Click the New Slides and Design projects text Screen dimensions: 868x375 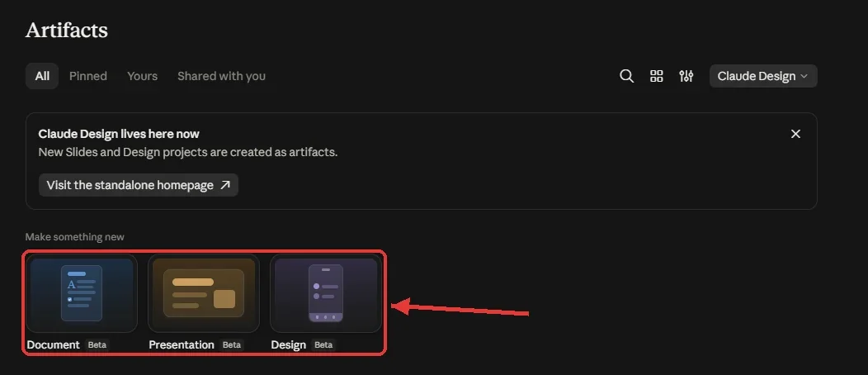click(x=187, y=152)
